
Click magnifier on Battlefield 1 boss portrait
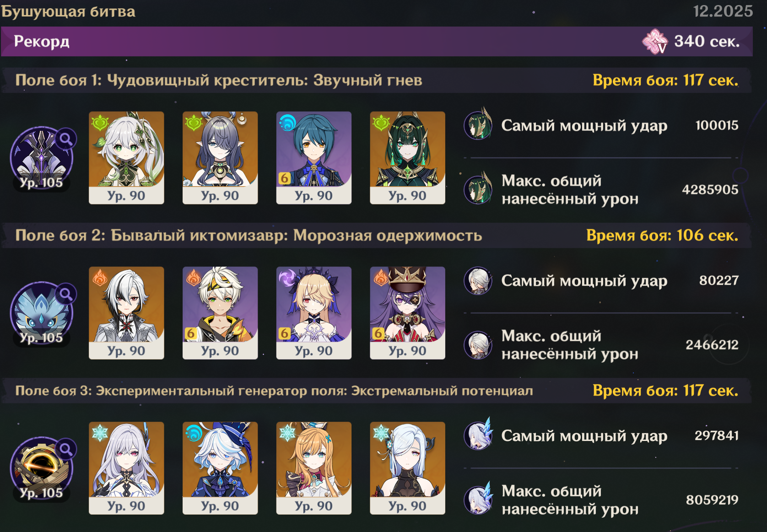(x=66, y=138)
